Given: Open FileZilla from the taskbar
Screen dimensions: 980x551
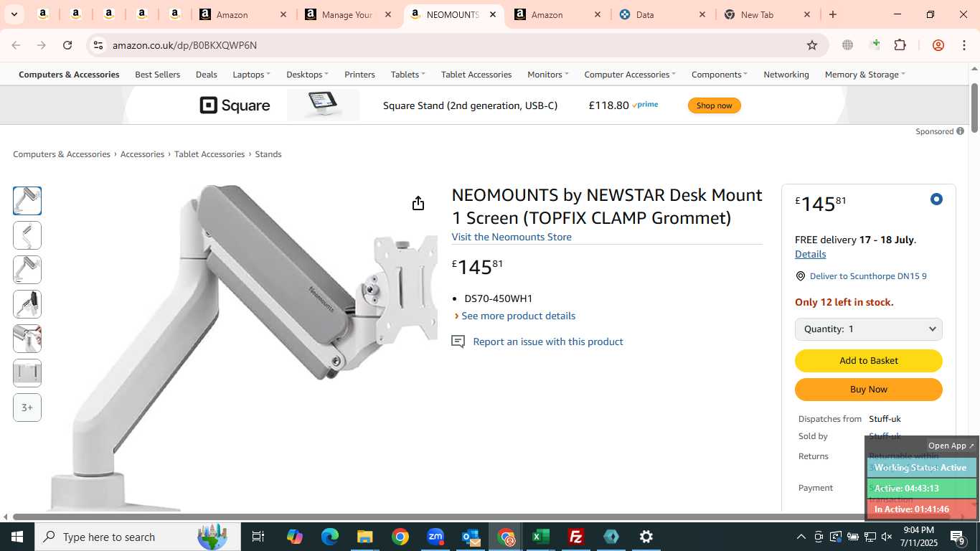Looking at the screenshot, I should (x=575, y=537).
